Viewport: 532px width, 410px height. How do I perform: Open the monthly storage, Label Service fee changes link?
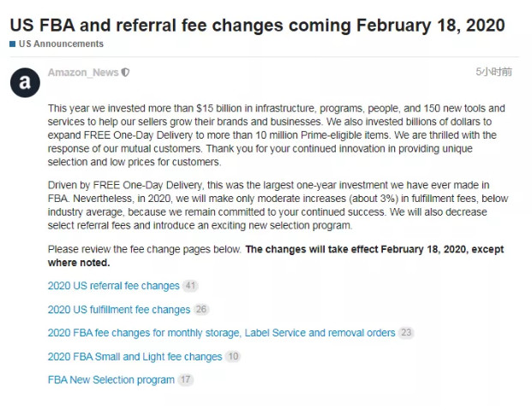(x=221, y=332)
